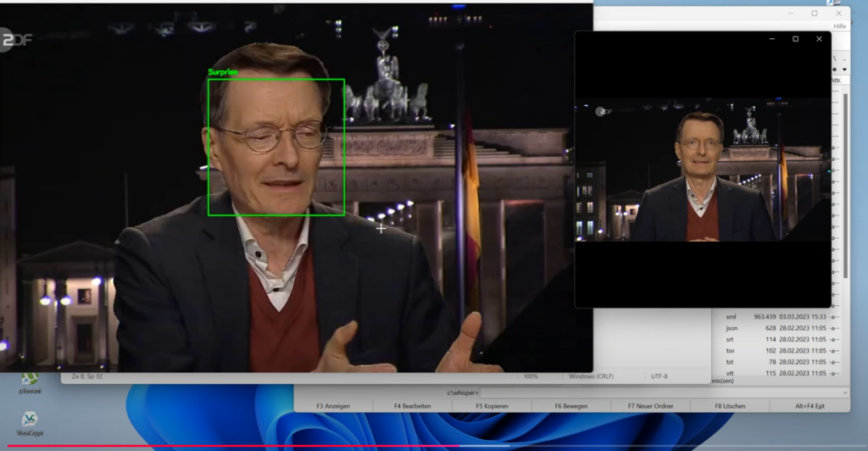Select the xml file row sized 963.439
This screenshot has height=451, width=868.
point(782,317)
